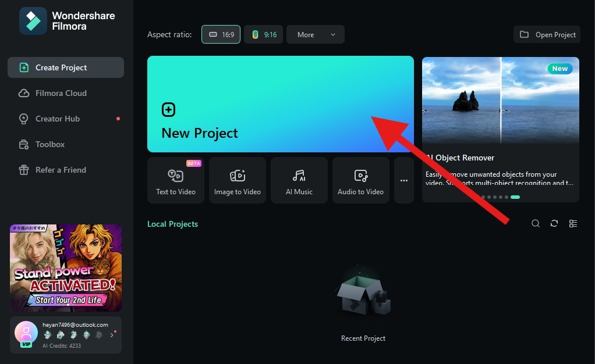Open the Create Project section
Image resolution: width=595 pixels, height=364 pixels.
point(66,67)
